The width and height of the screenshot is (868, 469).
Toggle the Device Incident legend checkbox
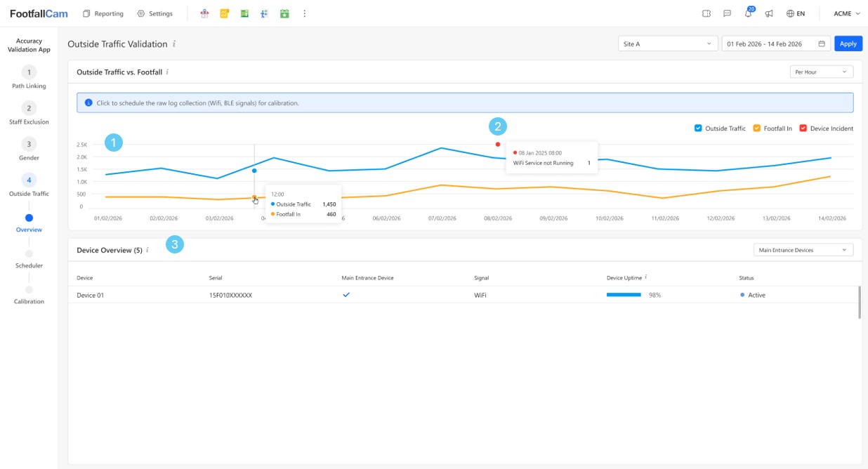[x=803, y=128]
